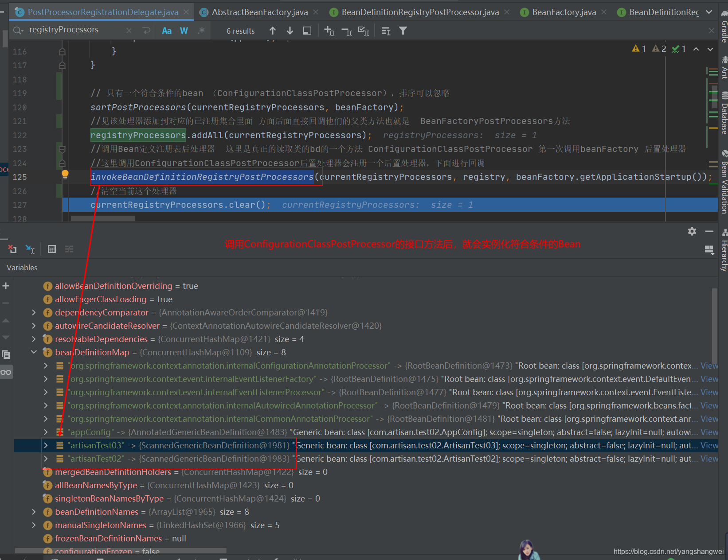Switch to BeanFactory.java tab

pos(564,12)
